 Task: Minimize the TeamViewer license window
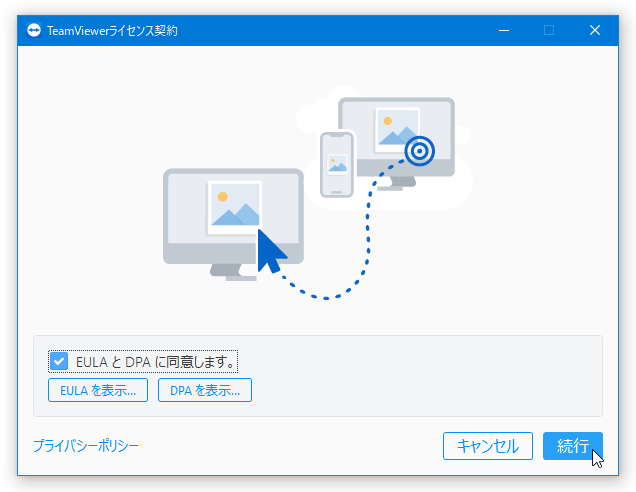504,30
